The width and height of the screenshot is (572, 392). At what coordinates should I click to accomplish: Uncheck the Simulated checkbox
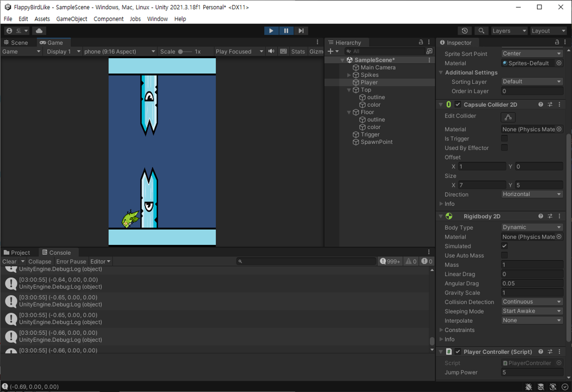(x=504, y=246)
